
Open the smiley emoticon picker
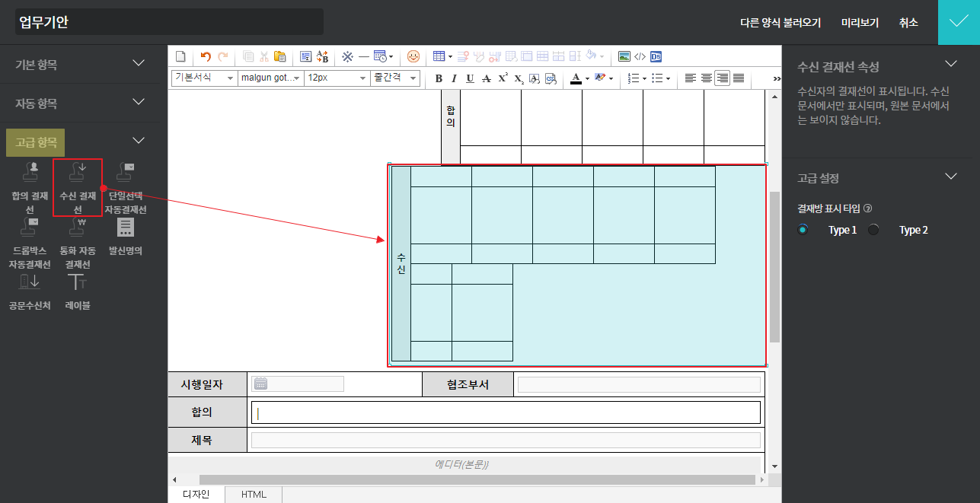click(x=413, y=56)
